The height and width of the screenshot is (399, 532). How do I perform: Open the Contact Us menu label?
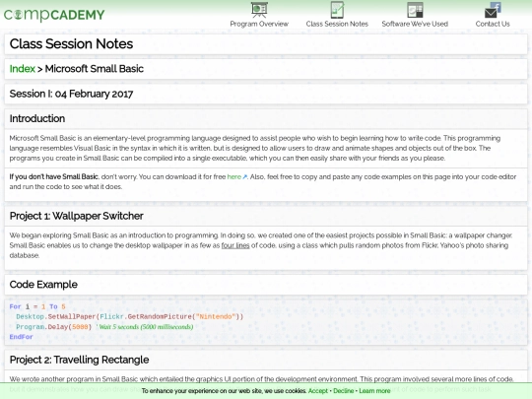pos(493,24)
